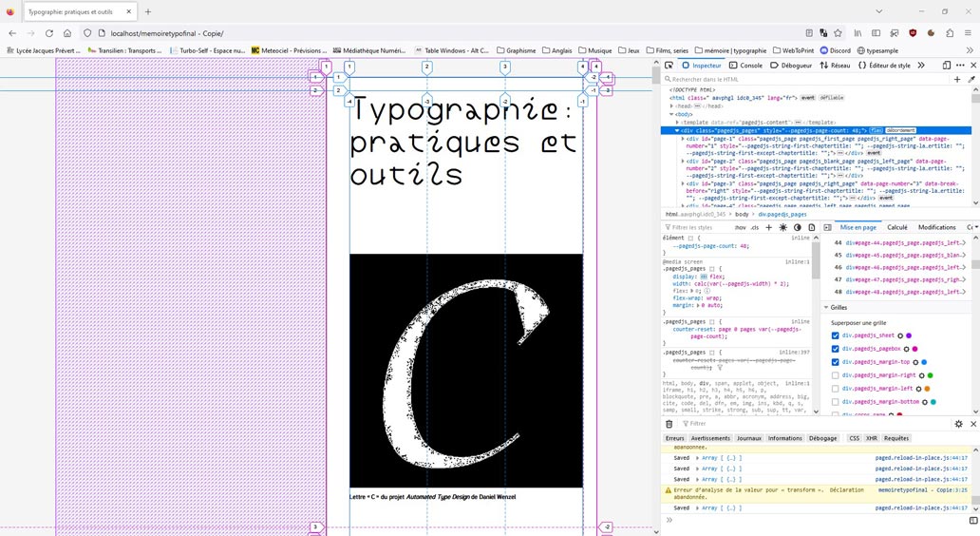The width and height of the screenshot is (980, 536).
Task: Click the plus icon to create a new HTML node
Action: click(x=957, y=80)
